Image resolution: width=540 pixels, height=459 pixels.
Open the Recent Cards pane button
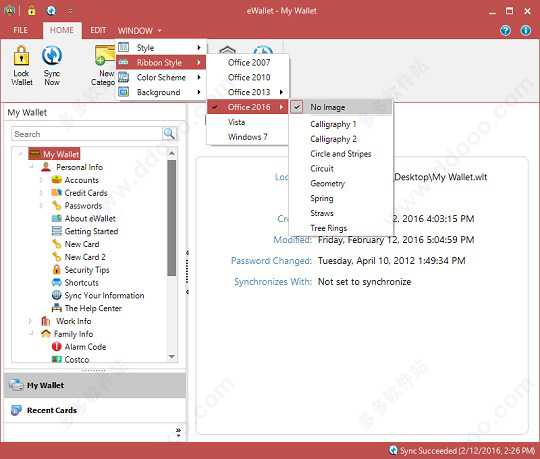(95, 410)
